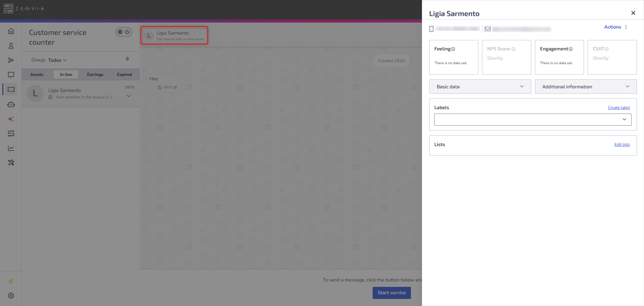The height and width of the screenshot is (306, 644).
Task: Switch to the Assets tab
Action: click(x=37, y=75)
